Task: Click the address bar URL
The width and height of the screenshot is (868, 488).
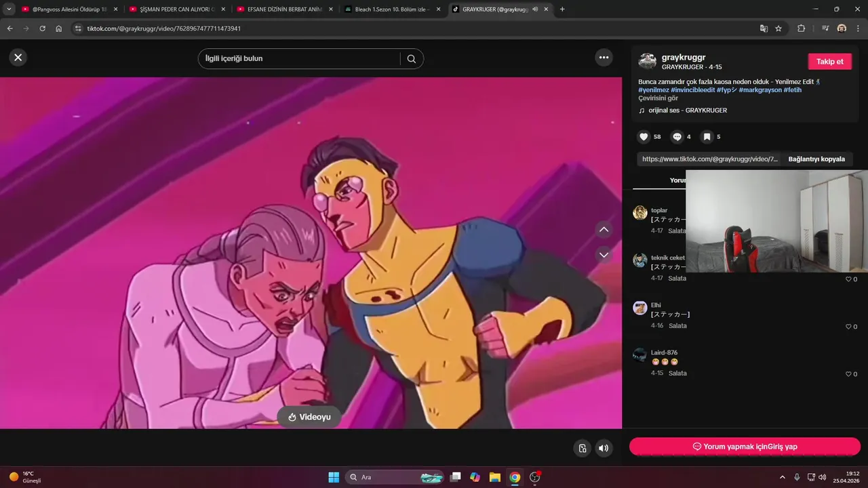Action: (163, 28)
